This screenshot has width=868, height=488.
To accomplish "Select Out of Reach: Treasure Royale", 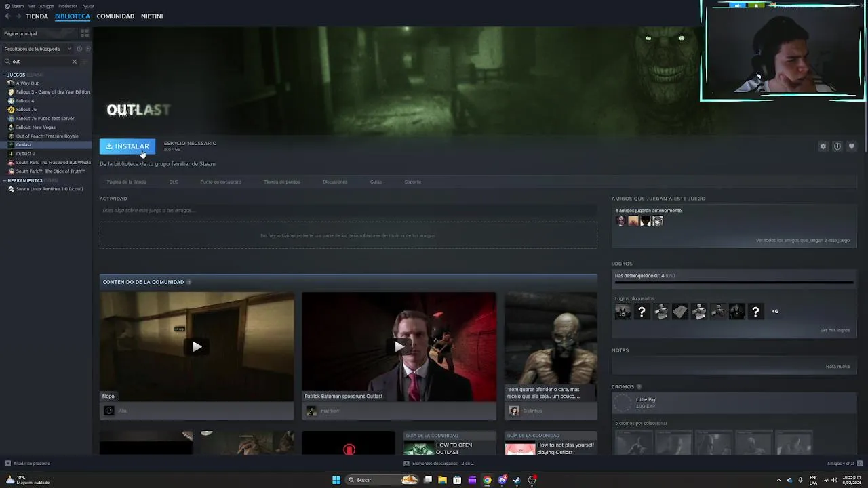I will click(46, 136).
